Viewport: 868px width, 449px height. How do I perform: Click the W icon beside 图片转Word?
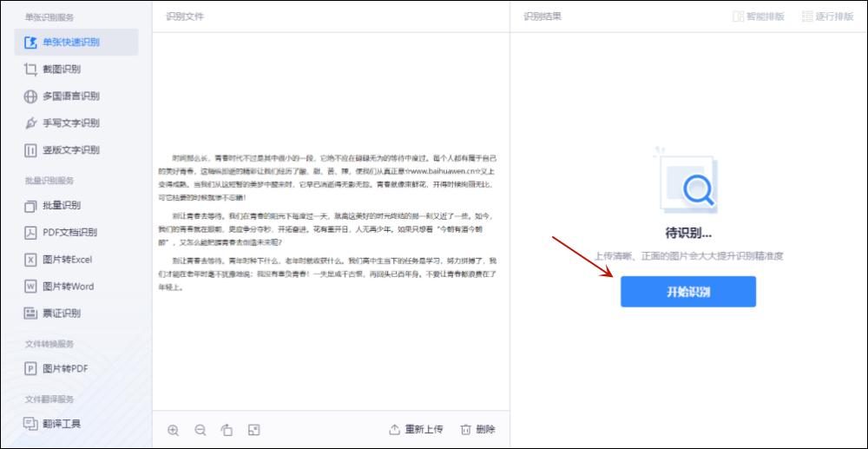30,287
